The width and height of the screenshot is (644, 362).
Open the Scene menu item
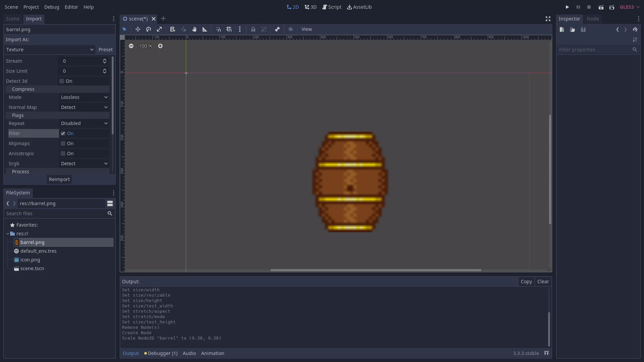pos(11,7)
